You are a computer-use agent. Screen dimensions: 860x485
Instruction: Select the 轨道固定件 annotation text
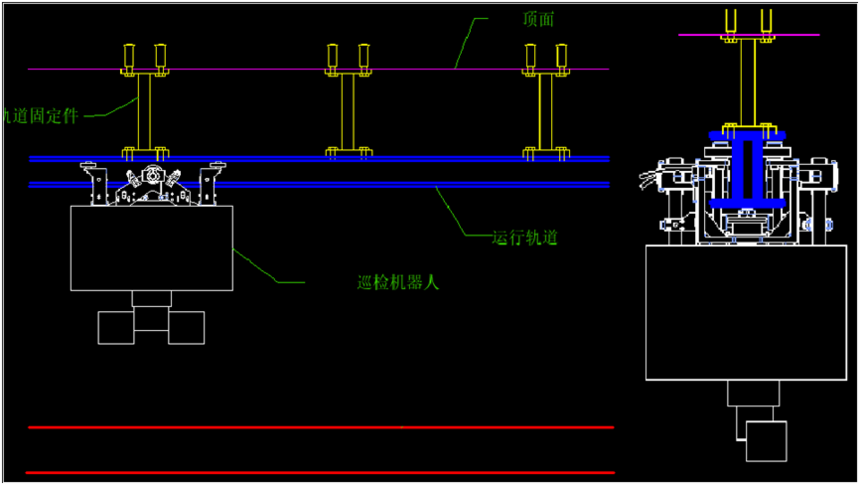pos(40,116)
